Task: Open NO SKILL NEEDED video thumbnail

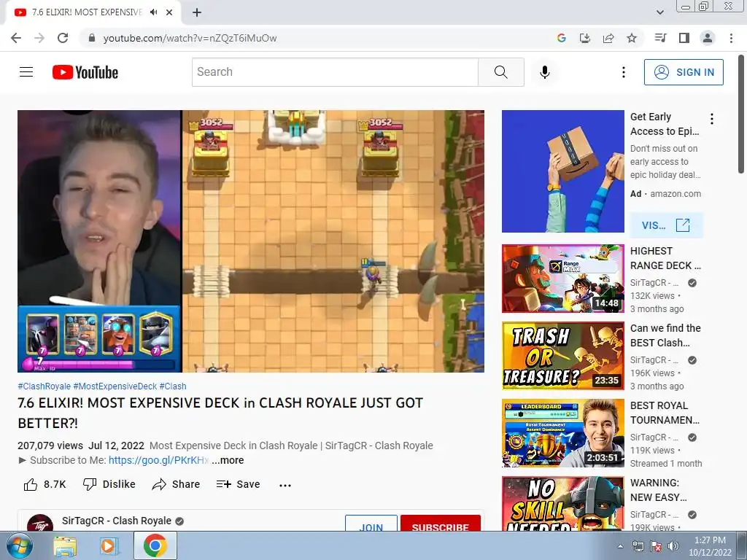Action: click(562, 504)
